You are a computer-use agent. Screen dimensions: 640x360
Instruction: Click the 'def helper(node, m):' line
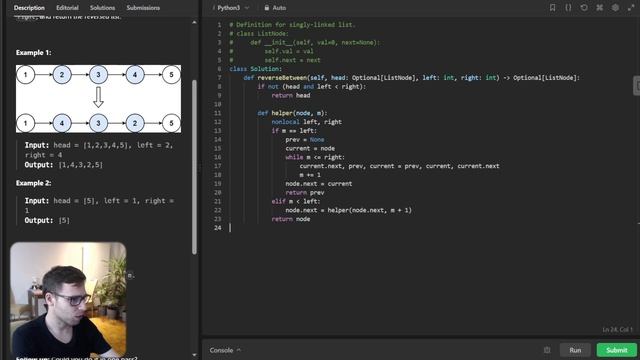click(x=292, y=113)
